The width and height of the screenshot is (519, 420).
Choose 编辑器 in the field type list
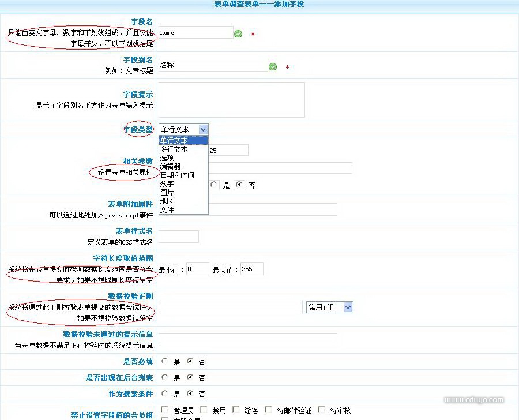[171, 167]
